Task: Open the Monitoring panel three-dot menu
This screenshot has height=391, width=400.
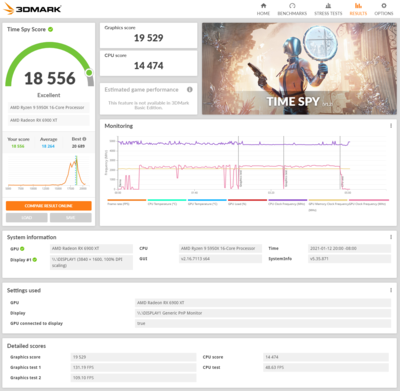Action: point(391,126)
